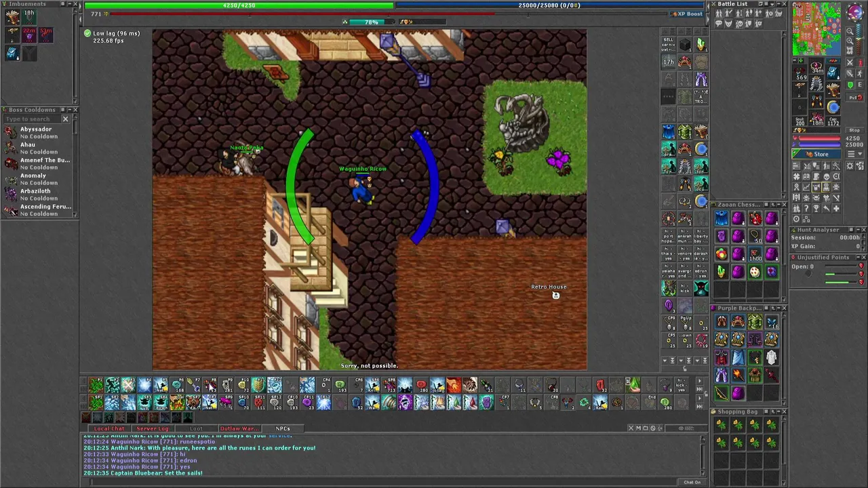Open the question mark help icon
The width and height of the screenshot is (868, 488).
coord(807,208)
